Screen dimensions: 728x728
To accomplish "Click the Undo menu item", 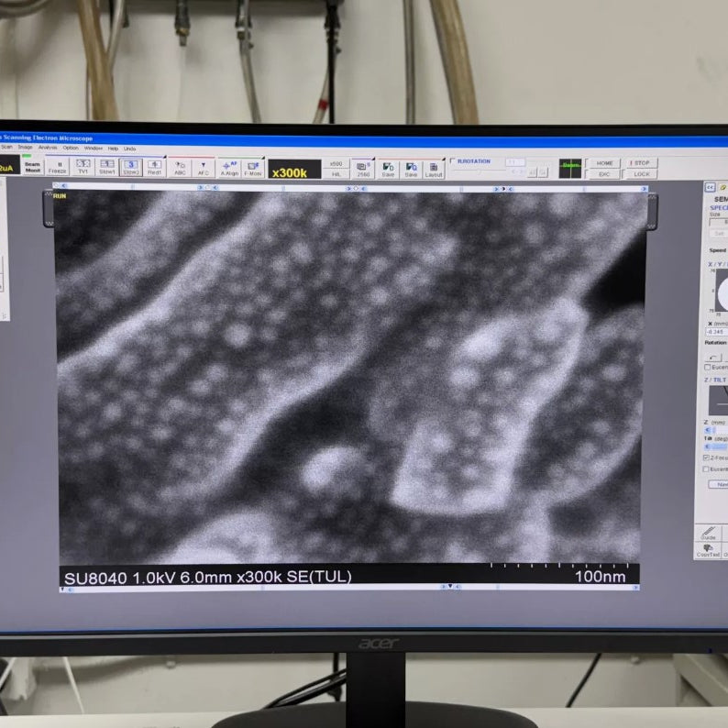I will (129, 149).
